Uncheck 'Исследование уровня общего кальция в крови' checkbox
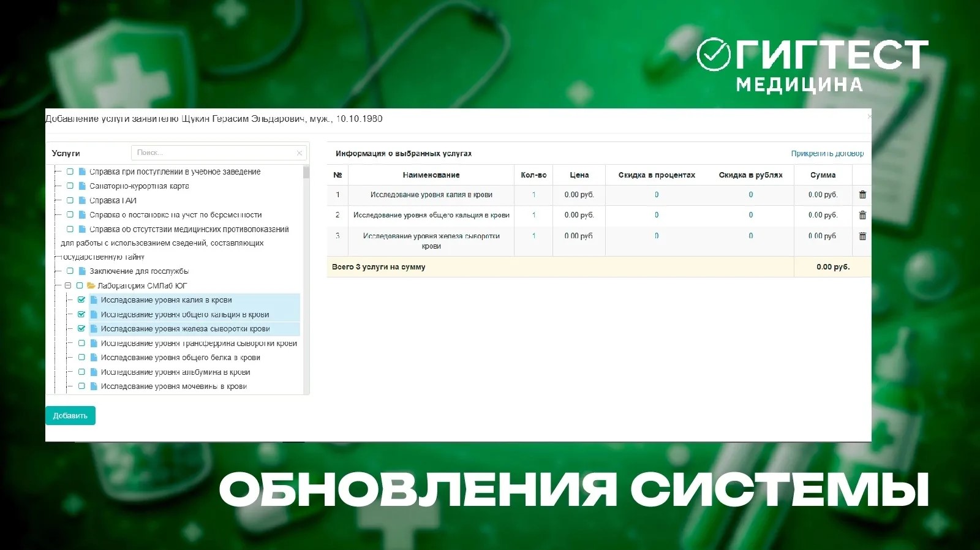The width and height of the screenshot is (980, 550). 81,314
